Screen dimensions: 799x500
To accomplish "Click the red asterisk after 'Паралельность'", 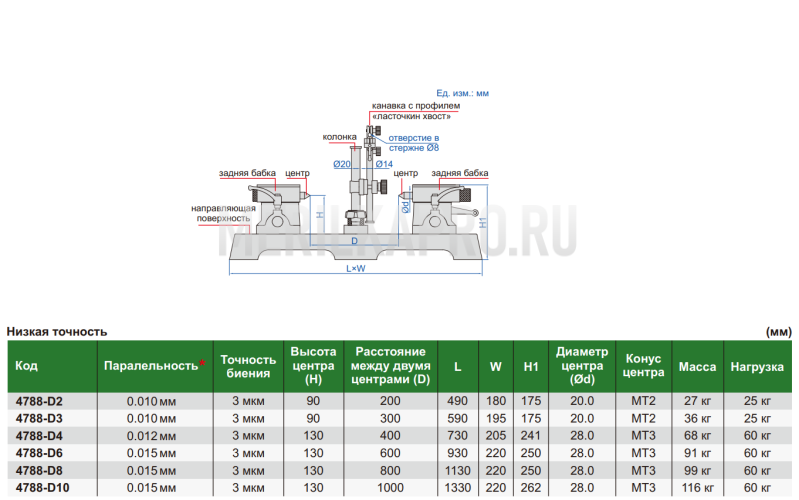I will [202, 363].
